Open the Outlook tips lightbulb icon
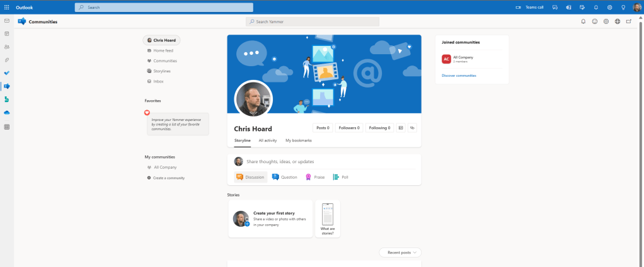The height and width of the screenshot is (267, 644). click(x=623, y=7)
